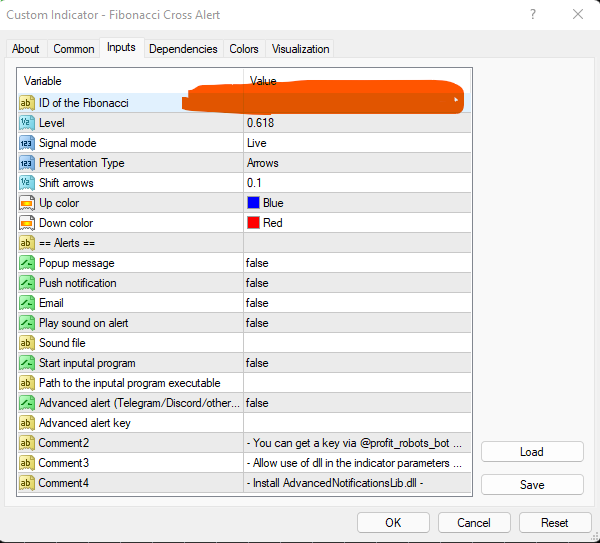Click the Load button

[532, 452]
